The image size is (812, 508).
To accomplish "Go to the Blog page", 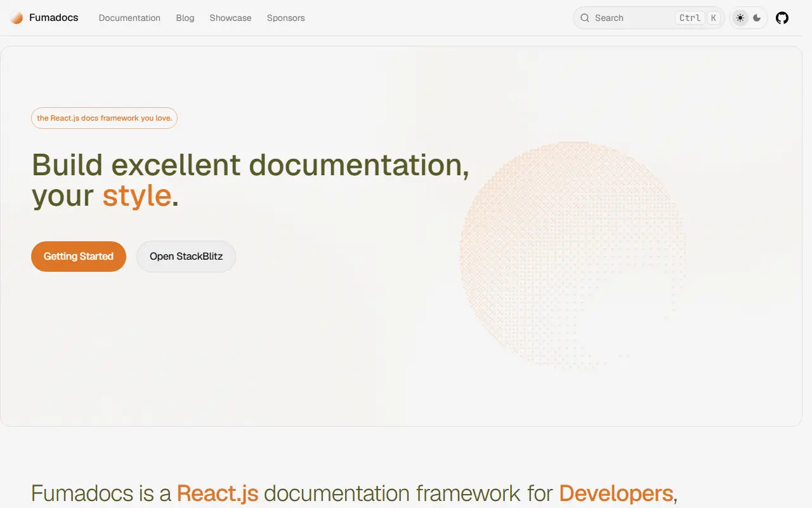I will click(x=185, y=18).
